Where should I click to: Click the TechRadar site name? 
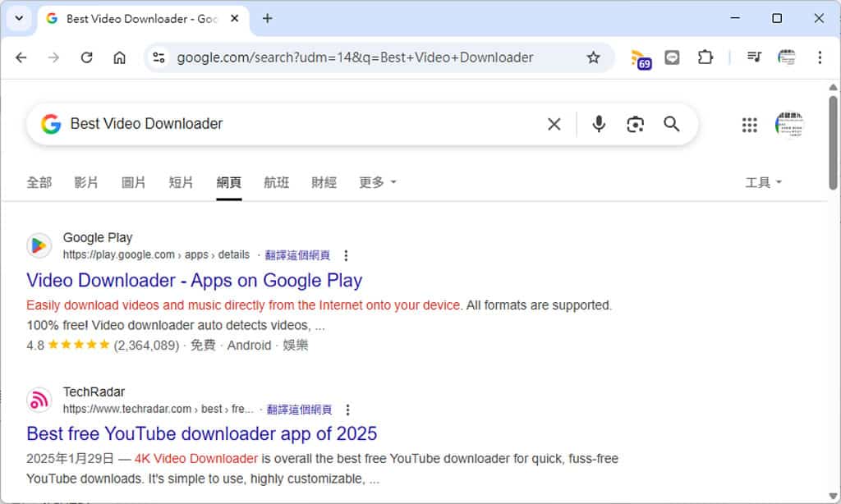94,392
